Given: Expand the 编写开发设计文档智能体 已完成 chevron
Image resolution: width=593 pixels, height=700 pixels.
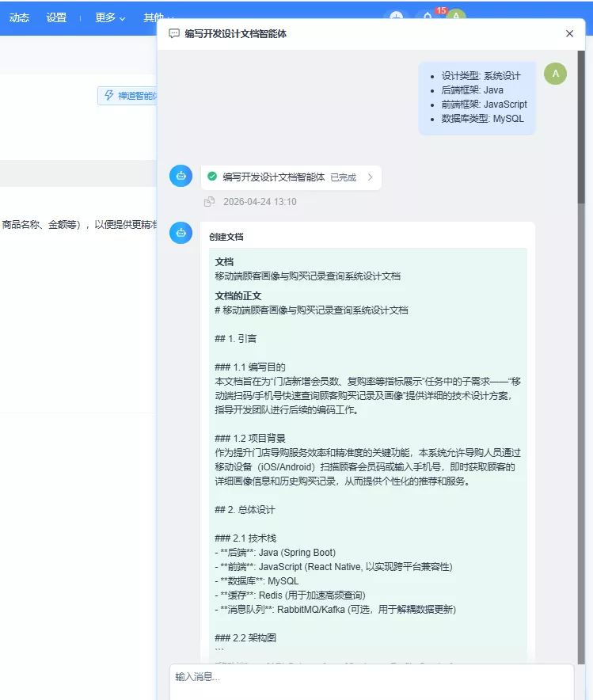Looking at the screenshot, I should coord(371,177).
